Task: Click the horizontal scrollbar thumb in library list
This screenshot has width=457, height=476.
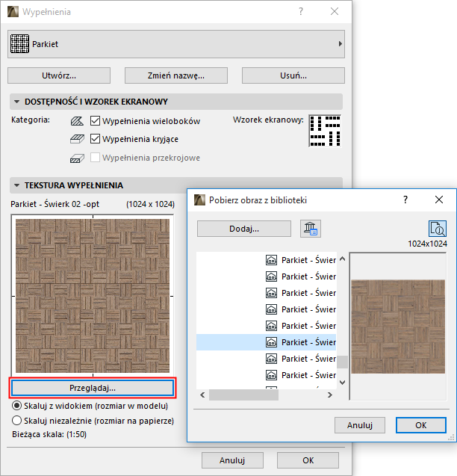Action: 243,395
